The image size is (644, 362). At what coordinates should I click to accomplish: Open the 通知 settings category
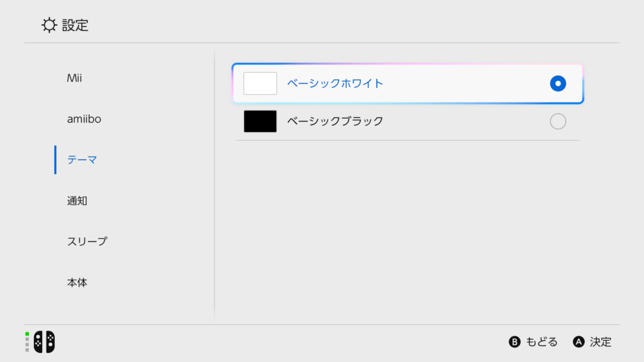77,200
